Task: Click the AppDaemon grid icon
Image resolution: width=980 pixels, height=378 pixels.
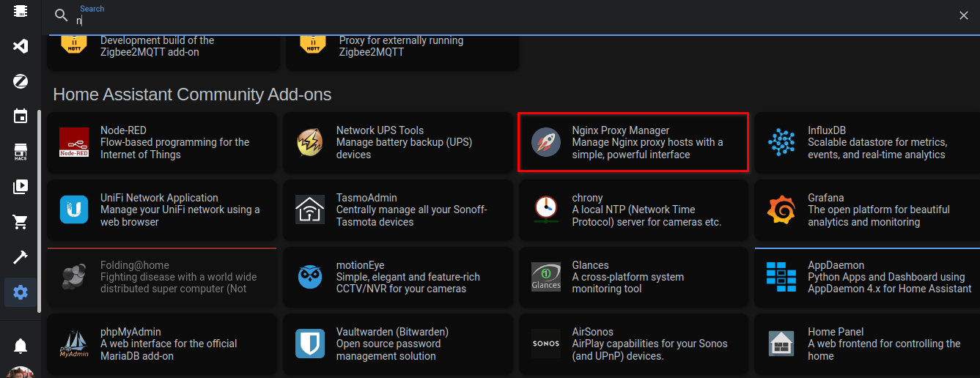Action: (781, 277)
